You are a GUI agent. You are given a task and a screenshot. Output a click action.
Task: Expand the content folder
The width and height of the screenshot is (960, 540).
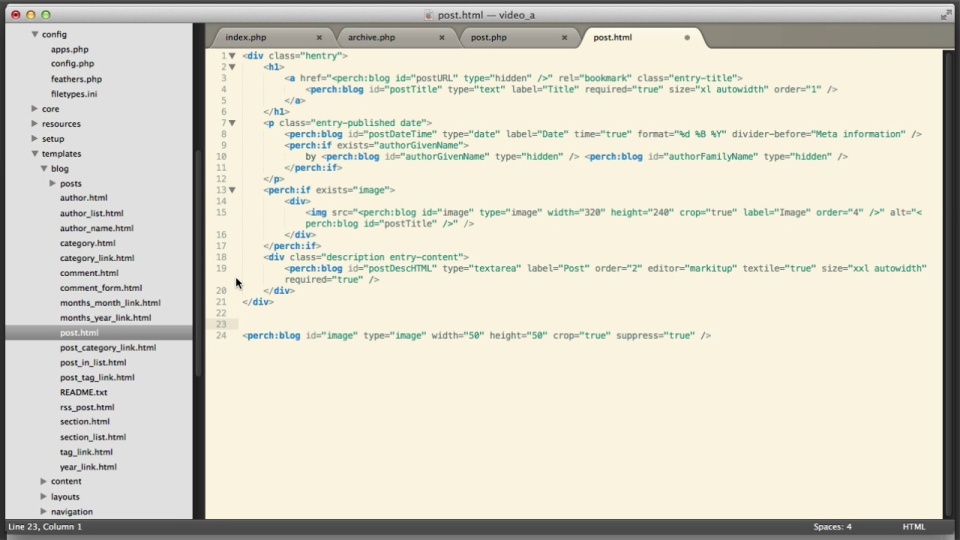(43, 481)
